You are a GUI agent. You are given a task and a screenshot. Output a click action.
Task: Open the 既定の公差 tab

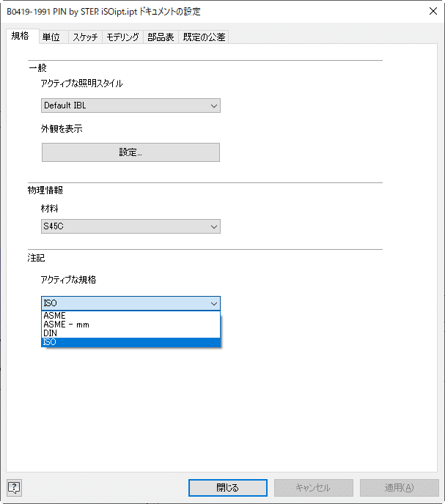204,37
